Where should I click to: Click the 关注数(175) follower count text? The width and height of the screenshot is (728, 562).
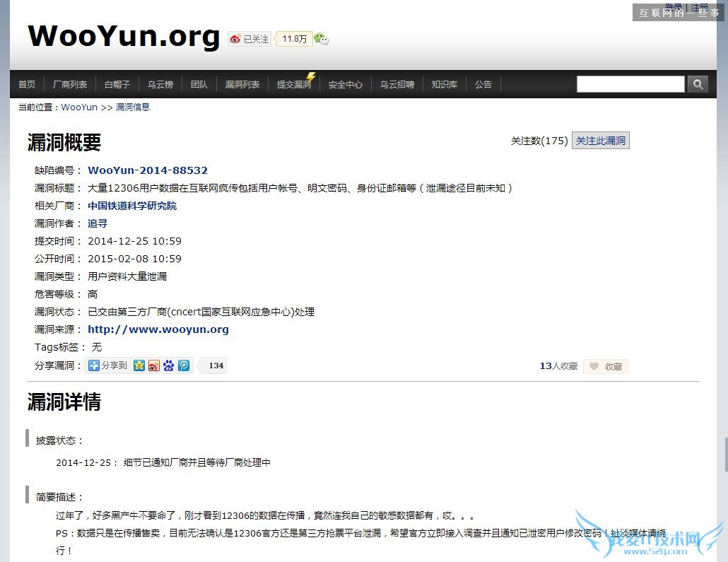tap(539, 141)
